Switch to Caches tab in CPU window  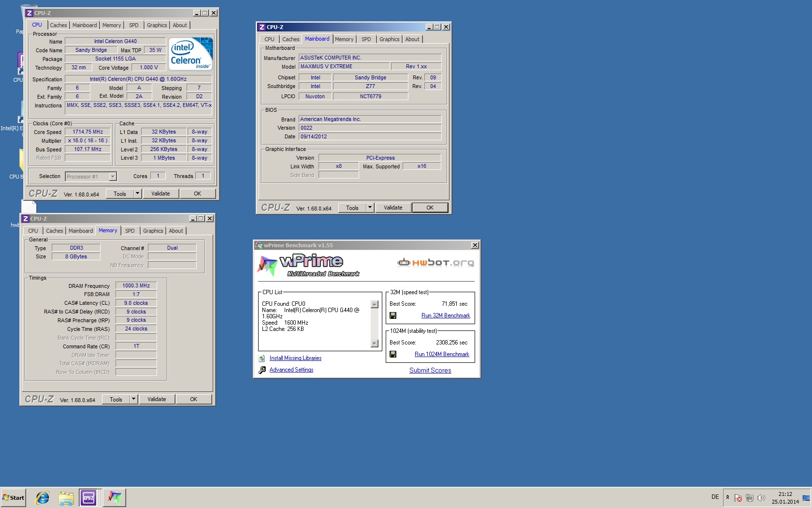[x=58, y=25]
